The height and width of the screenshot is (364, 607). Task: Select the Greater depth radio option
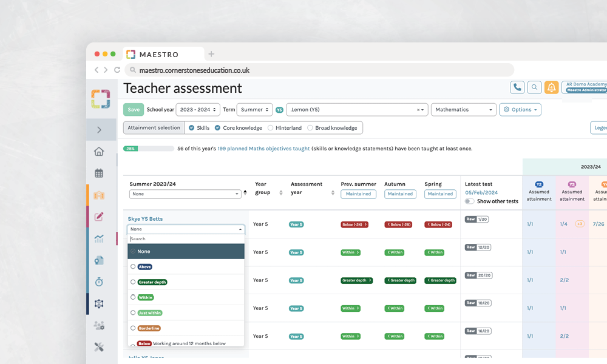[133, 282]
